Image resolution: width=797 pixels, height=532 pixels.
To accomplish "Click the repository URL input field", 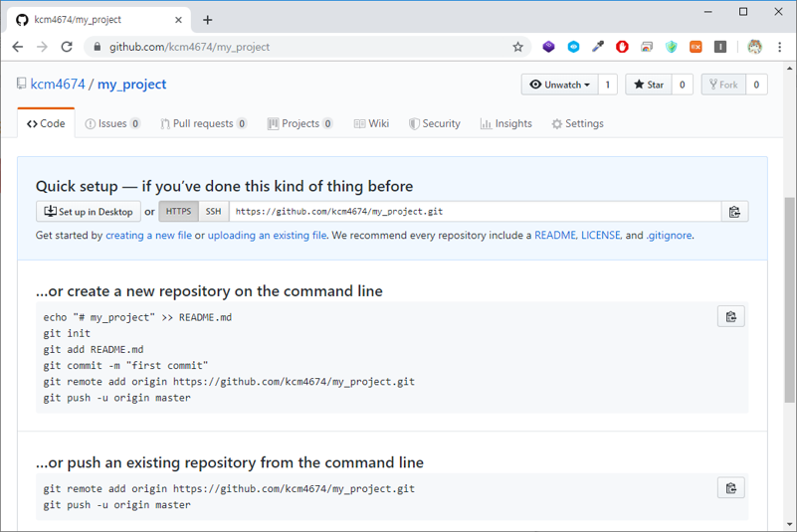I will point(476,212).
